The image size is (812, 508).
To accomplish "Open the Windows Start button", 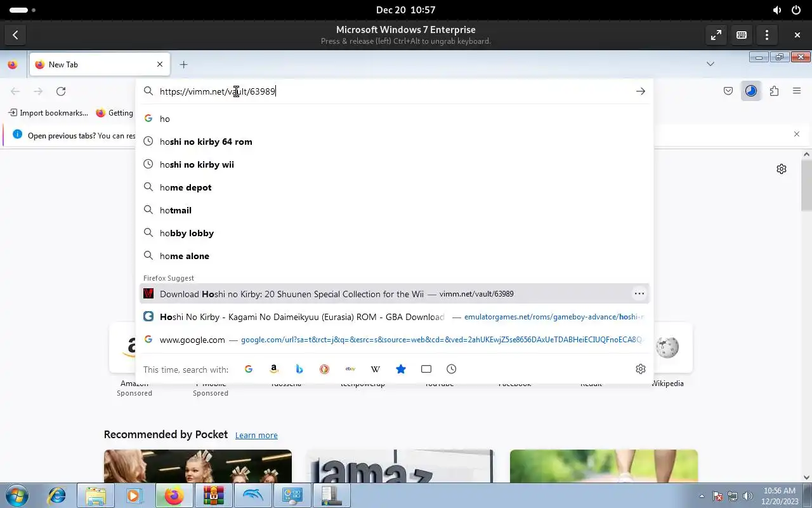I will pyautogui.click(x=17, y=495).
